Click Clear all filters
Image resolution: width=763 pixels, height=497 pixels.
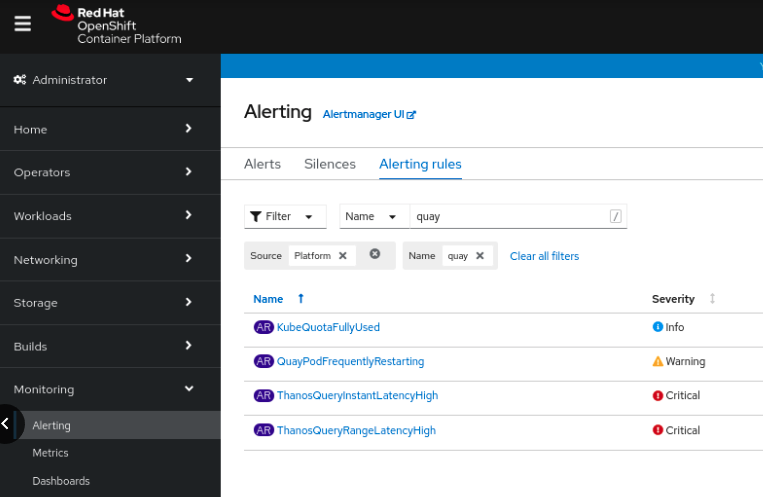click(x=544, y=256)
